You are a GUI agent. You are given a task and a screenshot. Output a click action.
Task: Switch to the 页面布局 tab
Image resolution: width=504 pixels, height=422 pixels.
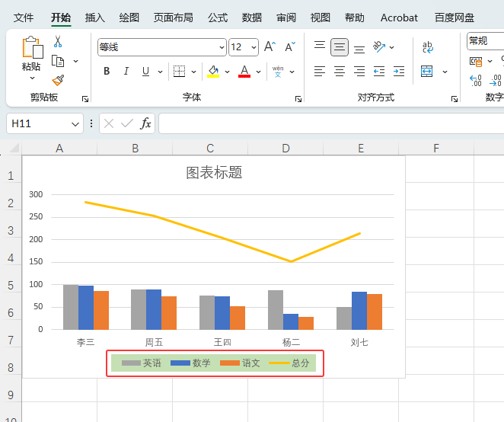coord(174,18)
